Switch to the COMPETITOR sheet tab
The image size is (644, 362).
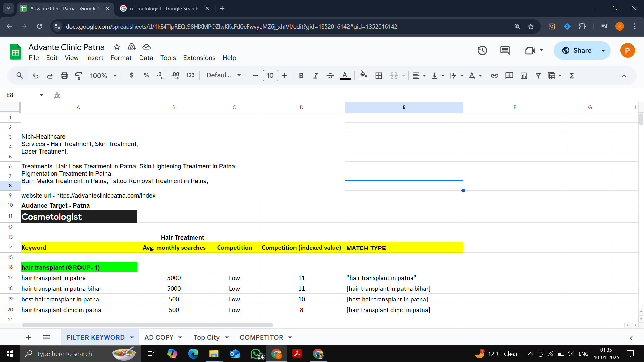point(261,337)
